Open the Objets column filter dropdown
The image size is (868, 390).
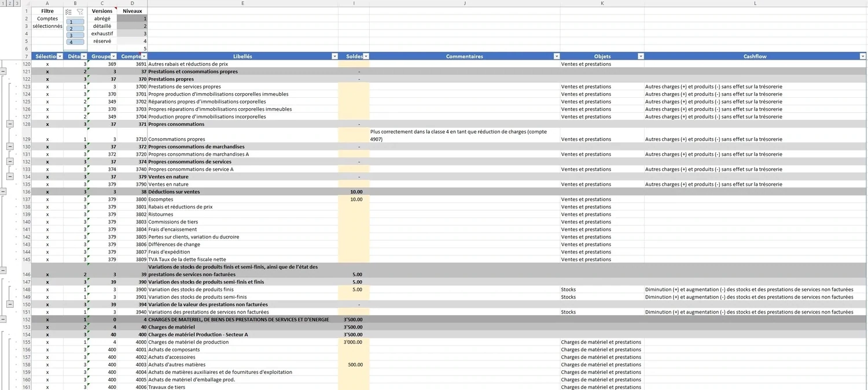point(640,57)
